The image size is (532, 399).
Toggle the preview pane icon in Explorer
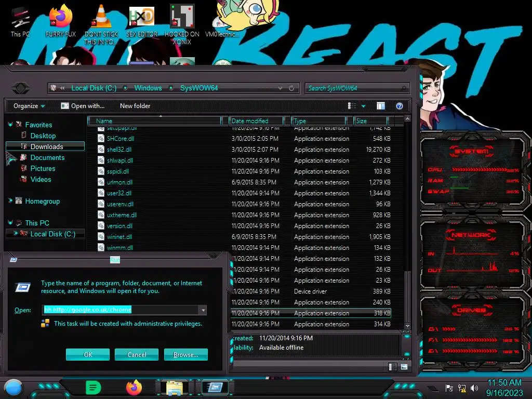point(381,106)
